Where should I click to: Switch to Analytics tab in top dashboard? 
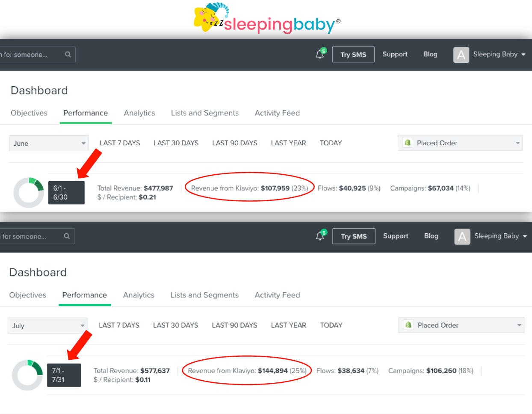click(139, 113)
